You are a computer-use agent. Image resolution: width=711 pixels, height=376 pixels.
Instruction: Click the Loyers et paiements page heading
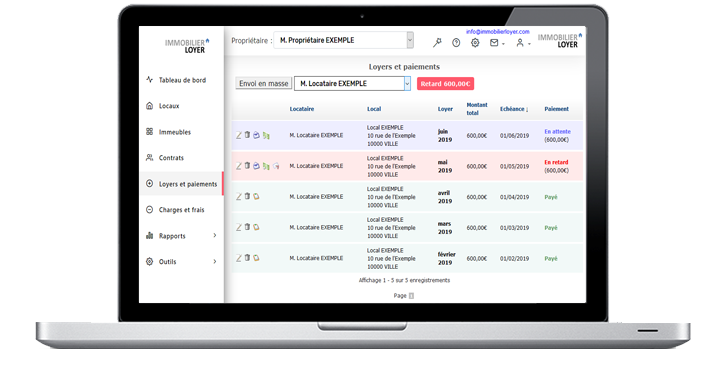pyautogui.click(x=404, y=67)
